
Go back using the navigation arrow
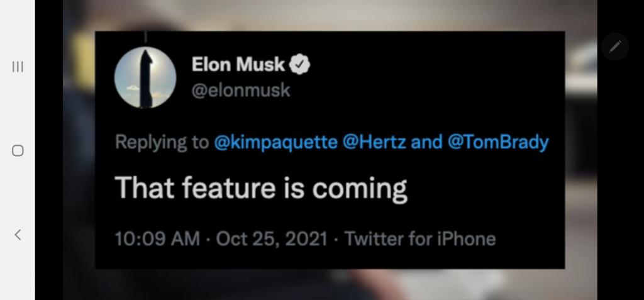17,235
